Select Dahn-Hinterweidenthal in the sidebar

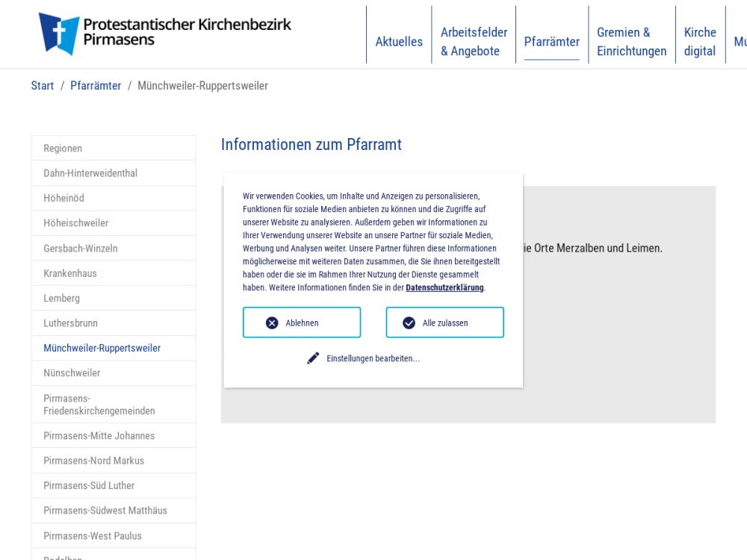click(x=90, y=173)
